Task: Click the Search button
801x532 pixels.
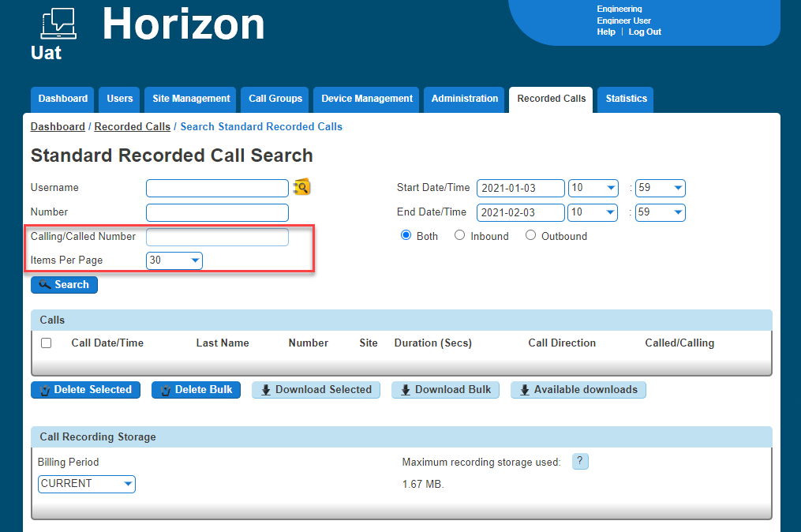Action: 65,285
